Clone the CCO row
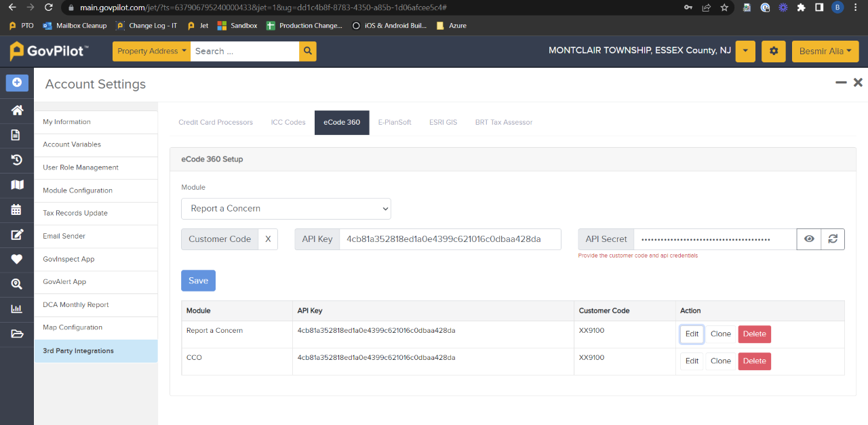 pos(721,361)
